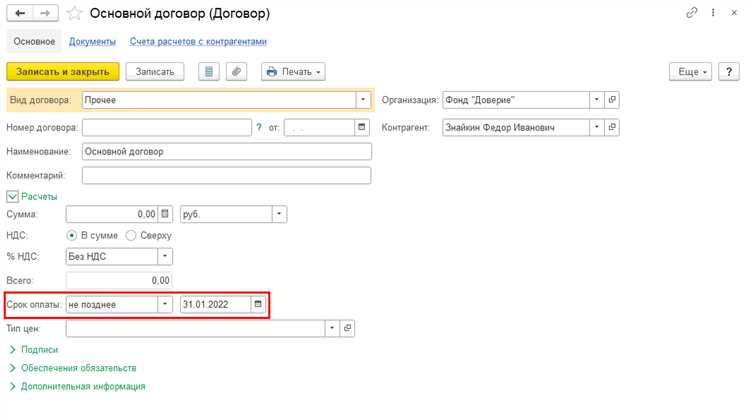Uncheck the Расчеты checkbox

(13, 196)
